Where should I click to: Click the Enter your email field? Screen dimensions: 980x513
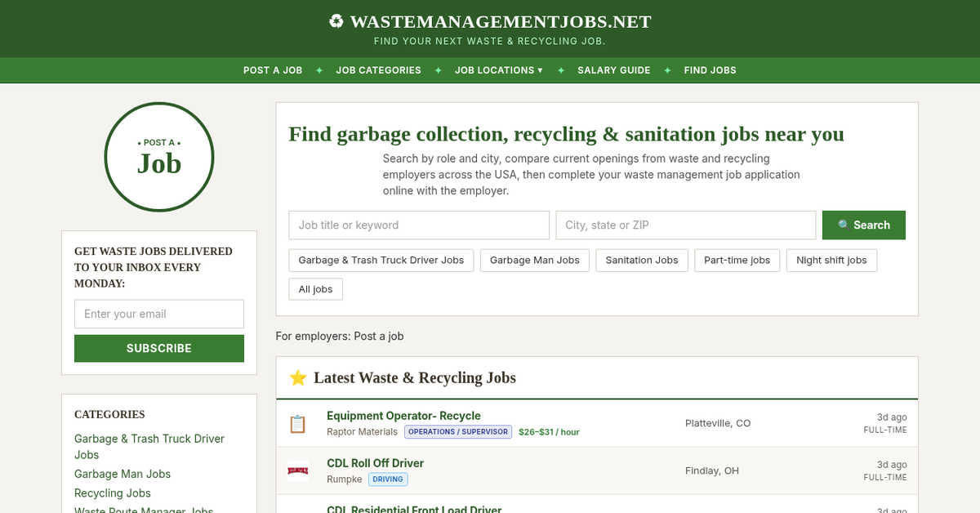click(159, 314)
